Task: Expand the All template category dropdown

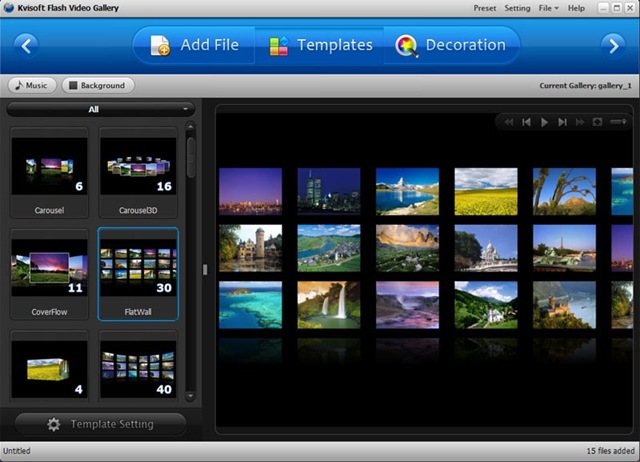Action: 100,109
